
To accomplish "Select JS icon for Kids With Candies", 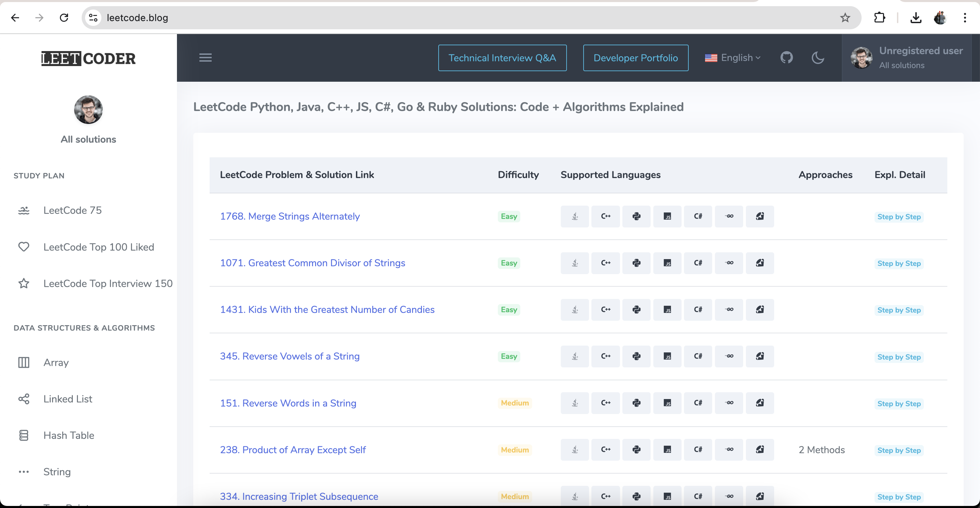I will 667,310.
